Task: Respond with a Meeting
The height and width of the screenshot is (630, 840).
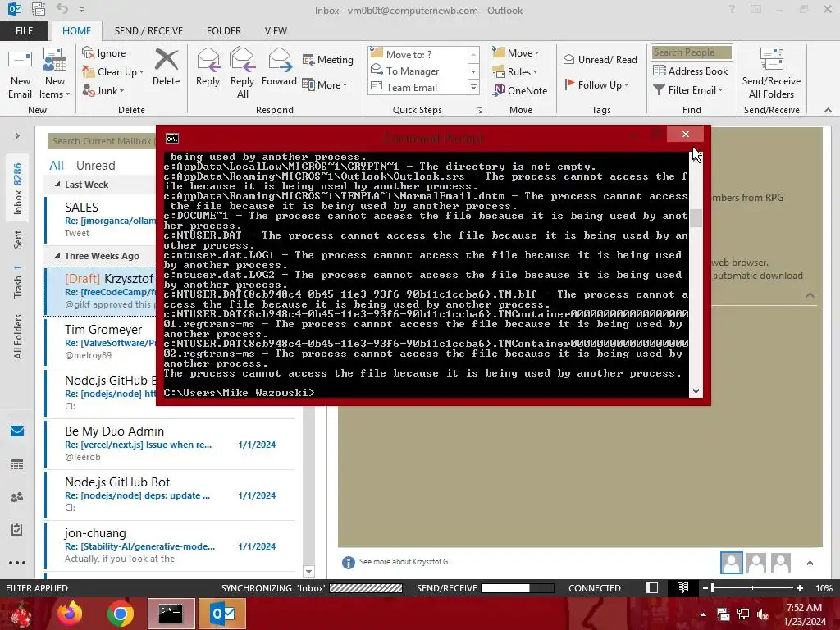Action: point(328,59)
